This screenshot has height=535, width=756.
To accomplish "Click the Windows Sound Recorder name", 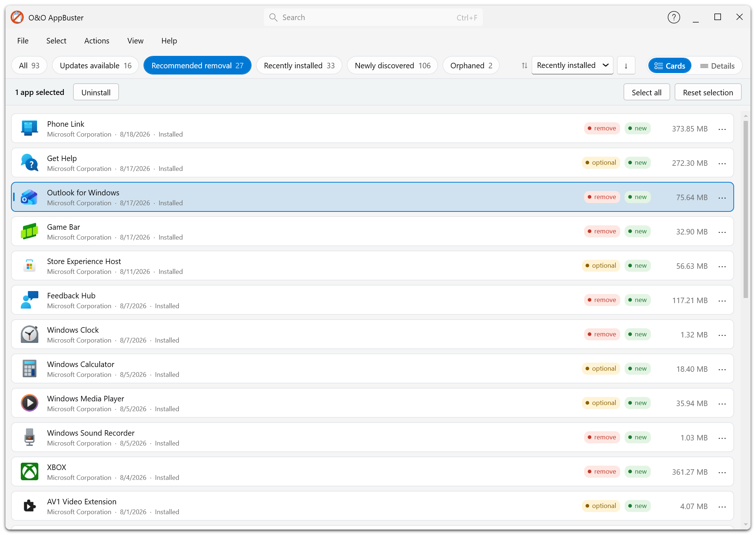I will tap(91, 433).
